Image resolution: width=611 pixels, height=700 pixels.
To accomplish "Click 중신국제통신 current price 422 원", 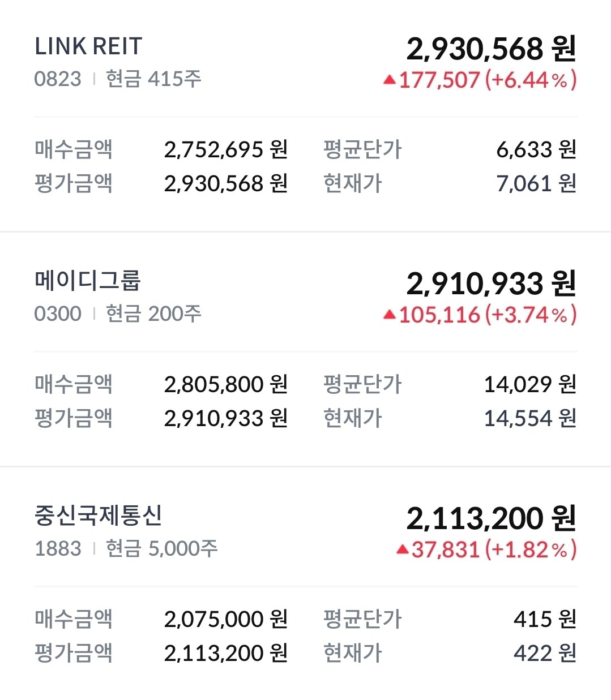I will tap(544, 653).
